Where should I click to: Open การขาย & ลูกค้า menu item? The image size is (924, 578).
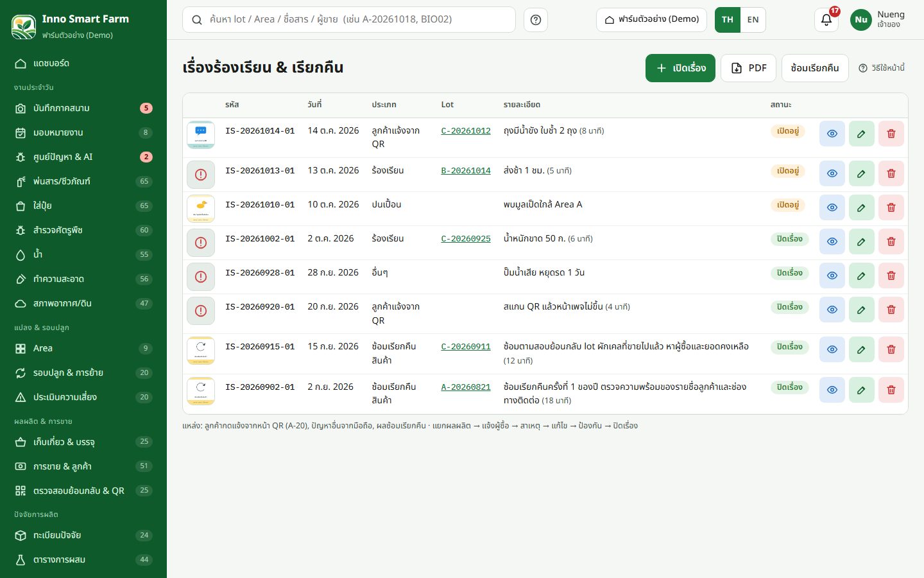[x=83, y=466]
